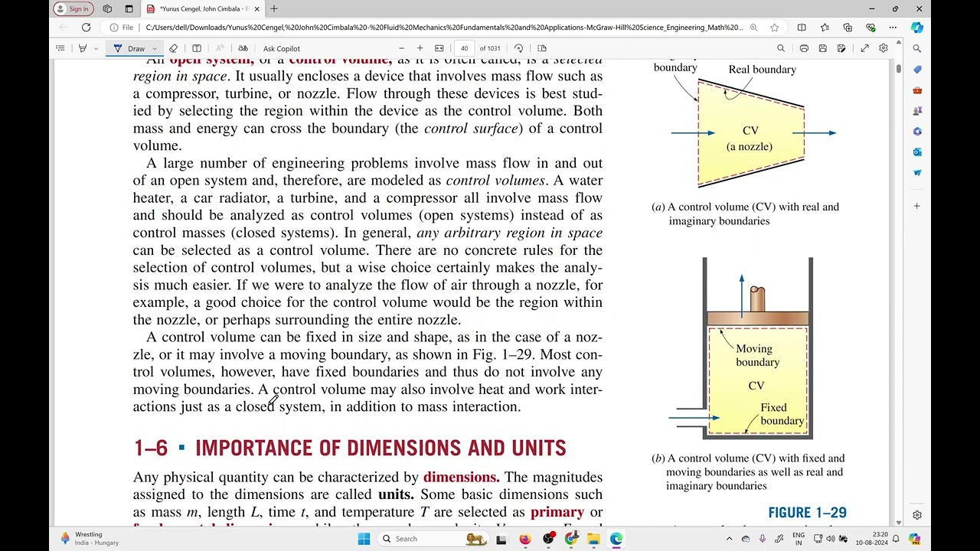The height and width of the screenshot is (551, 980).
Task: Open Task View on taskbar
Action: click(x=501, y=539)
